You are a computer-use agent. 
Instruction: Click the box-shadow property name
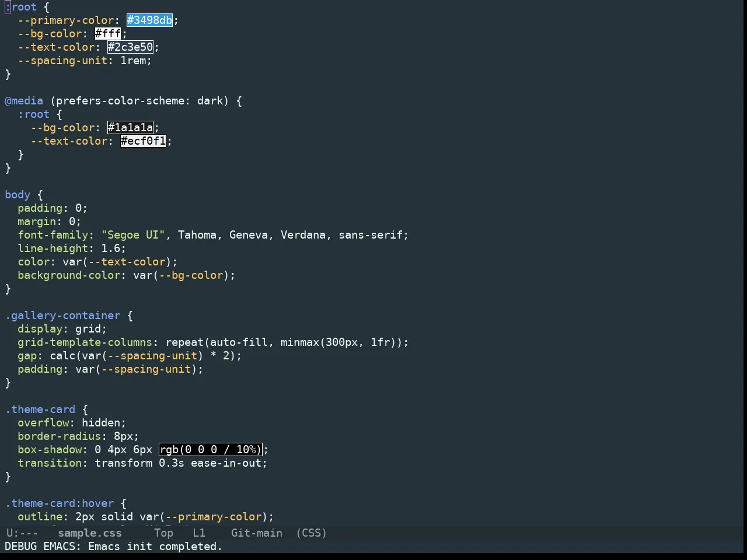click(x=50, y=450)
